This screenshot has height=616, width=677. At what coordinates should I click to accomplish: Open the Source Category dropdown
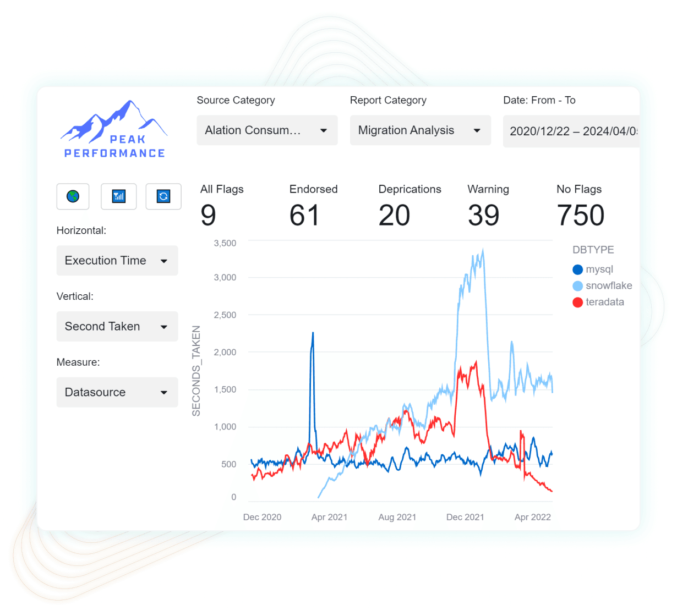coord(267,130)
